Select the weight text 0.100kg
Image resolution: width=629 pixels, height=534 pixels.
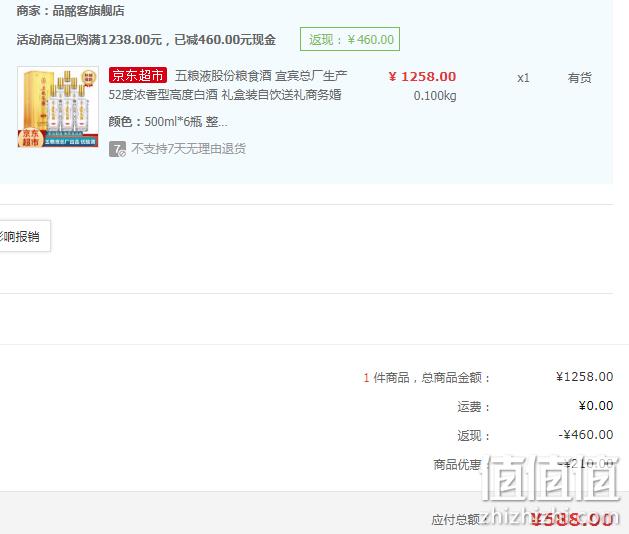(435, 95)
